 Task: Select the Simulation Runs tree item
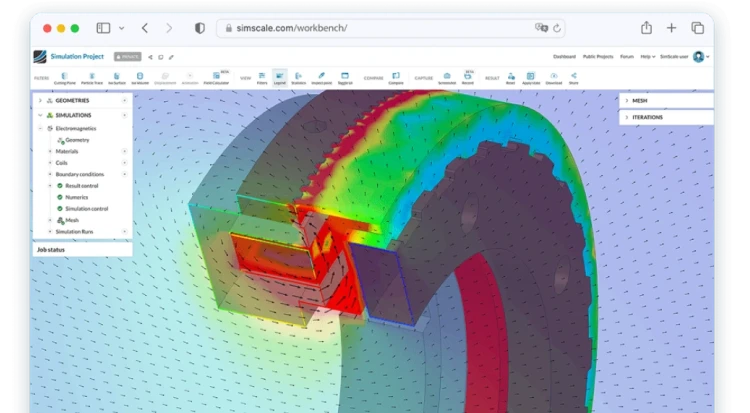pos(74,232)
